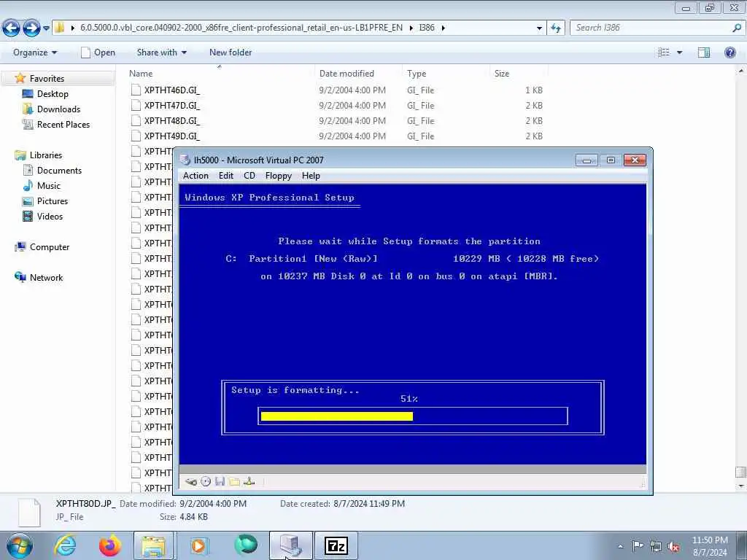Open the Help menu in Virtual PC
The height and width of the screenshot is (560, 747).
[311, 176]
